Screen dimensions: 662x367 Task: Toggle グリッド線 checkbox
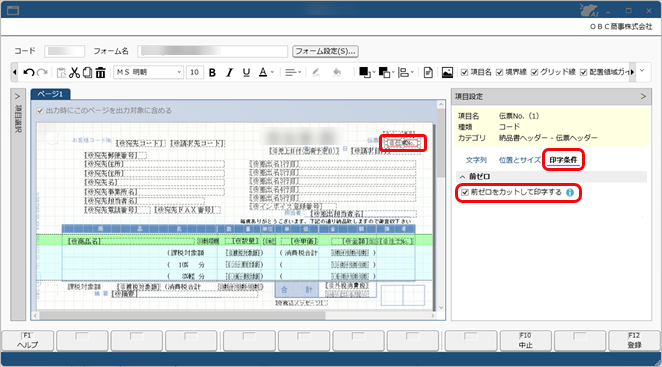(x=534, y=73)
